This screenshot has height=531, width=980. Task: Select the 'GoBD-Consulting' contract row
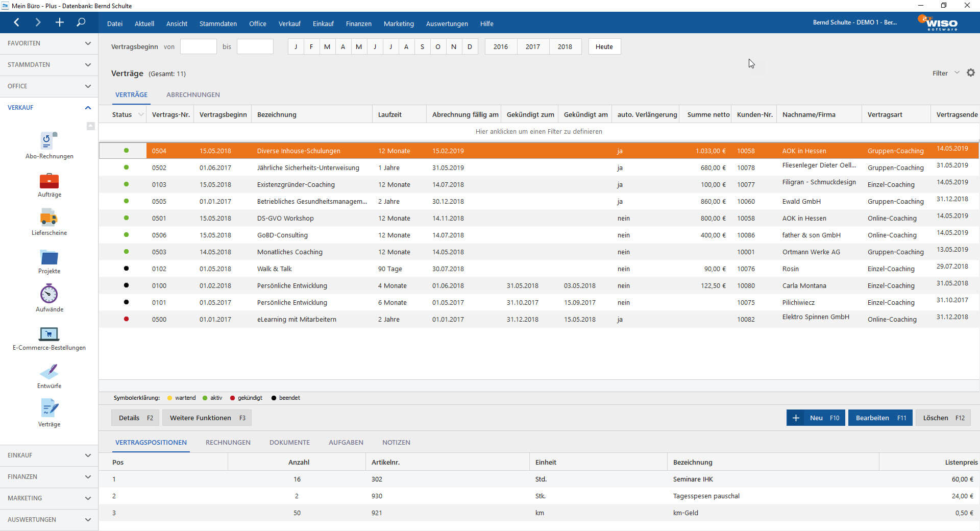tap(539, 235)
